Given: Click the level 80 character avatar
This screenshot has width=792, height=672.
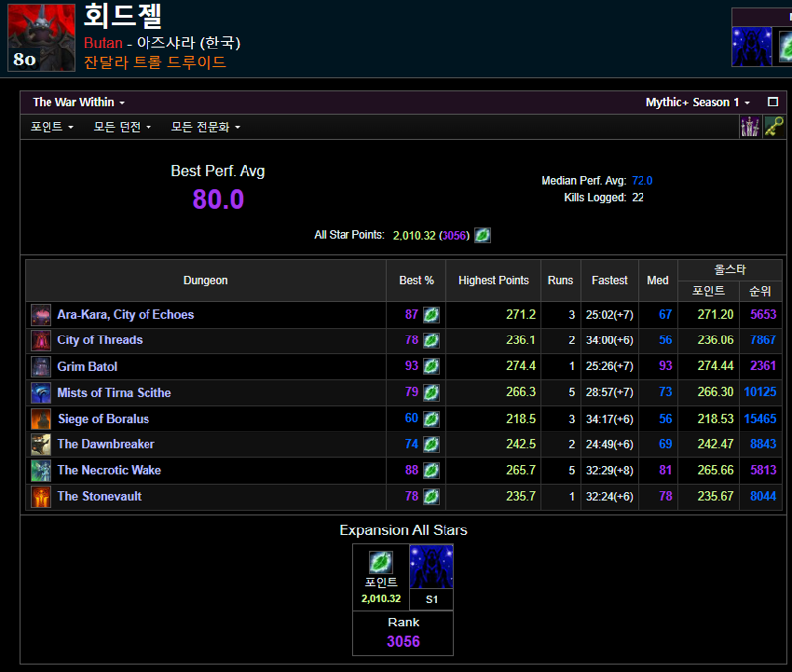Looking at the screenshot, I should click(42, 38).
